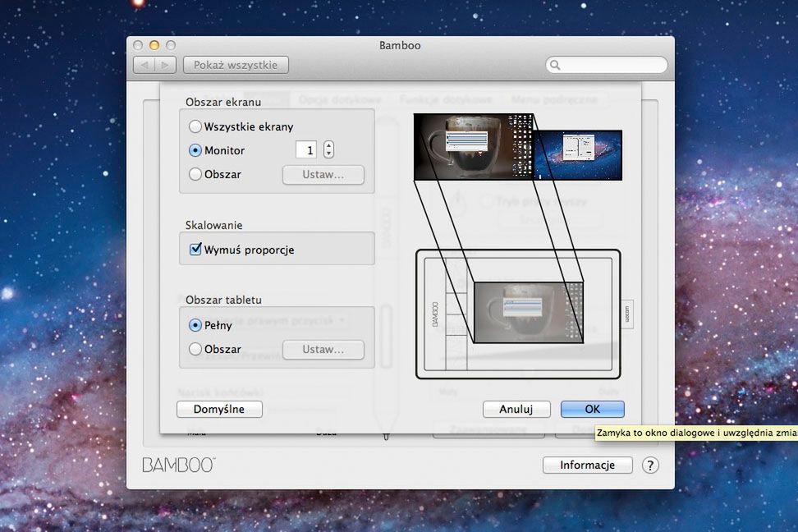Click the coffee mug monitor preview
The height and width of the screenshot is (532, 798).
click(474, 147)
